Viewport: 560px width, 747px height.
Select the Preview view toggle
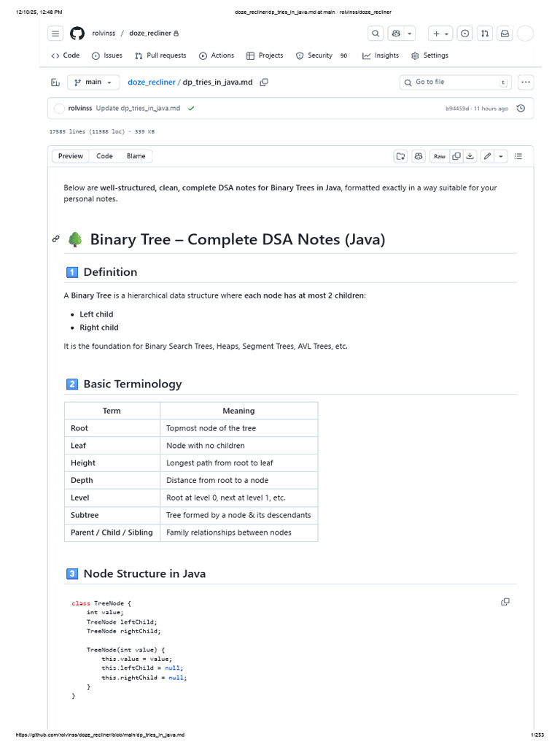point(71,156)
